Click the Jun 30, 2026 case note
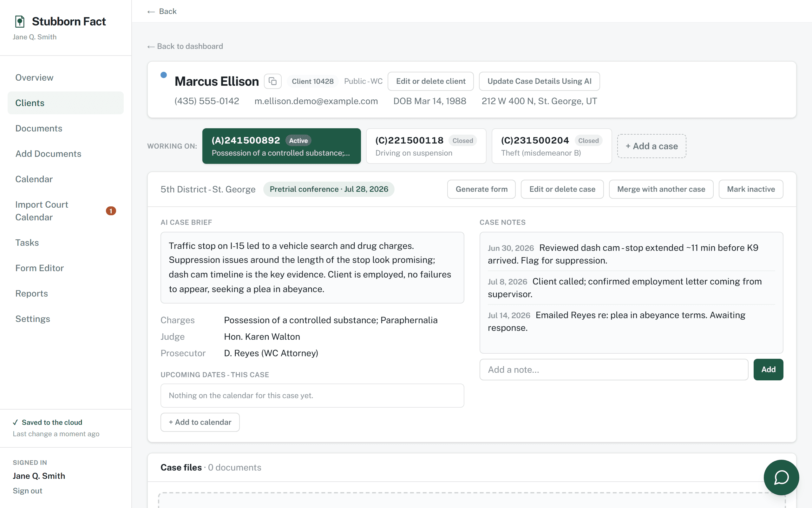812x508 pixels. 631,254
